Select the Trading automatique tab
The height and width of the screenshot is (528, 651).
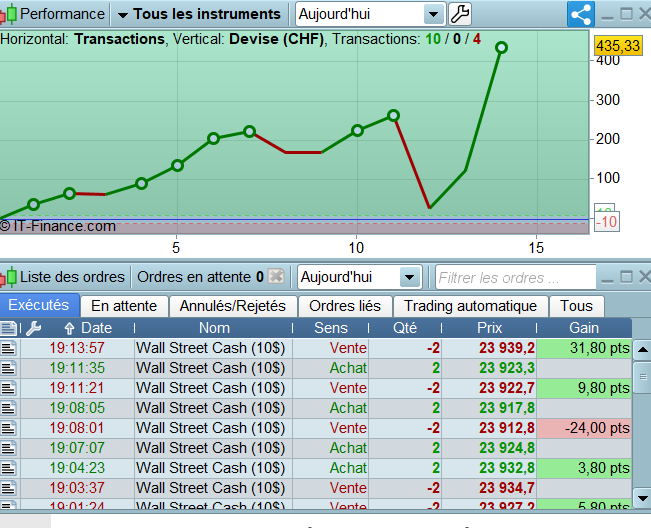pos(470,306)
